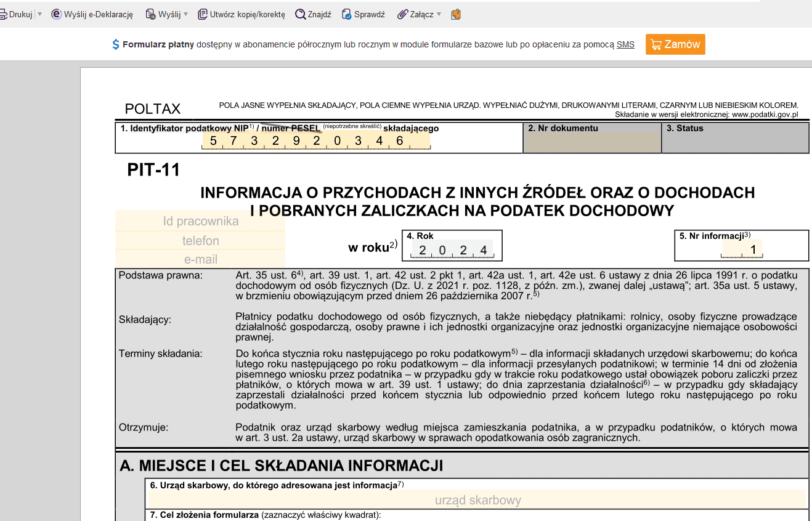Click the Drukuj printer icon
This screenshot has height=521, width=812.
3,14
